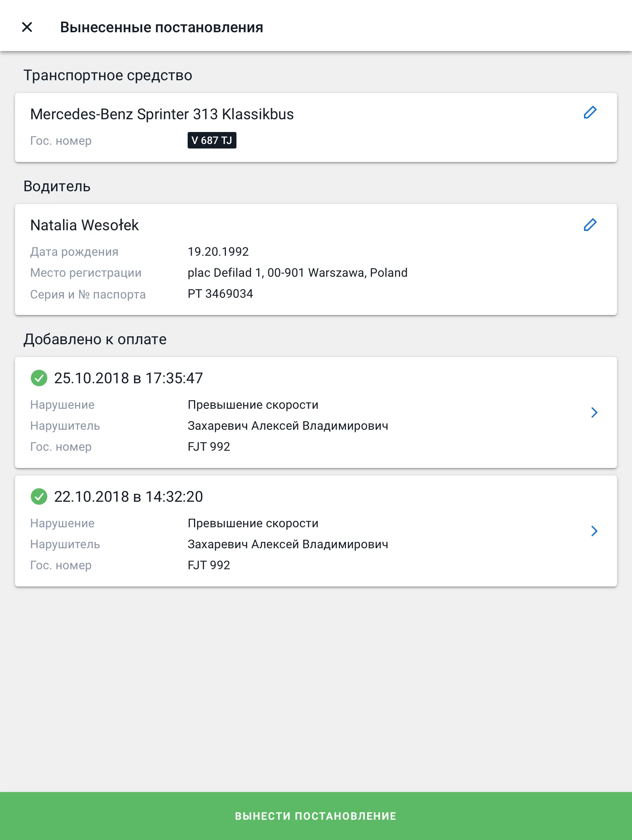Tap Вынесенные постановления page title
The height and width of the screenshot is (840, 632).
point(161,27)
